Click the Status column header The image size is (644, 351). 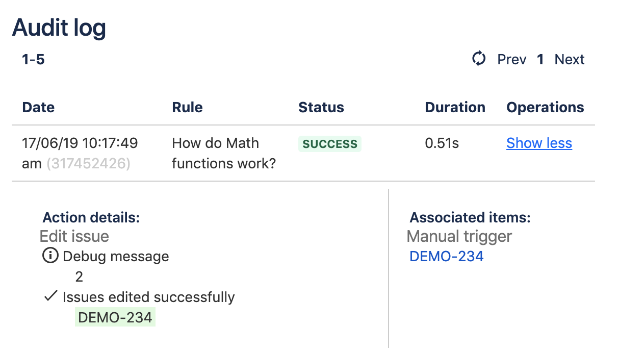coord(321,108)
